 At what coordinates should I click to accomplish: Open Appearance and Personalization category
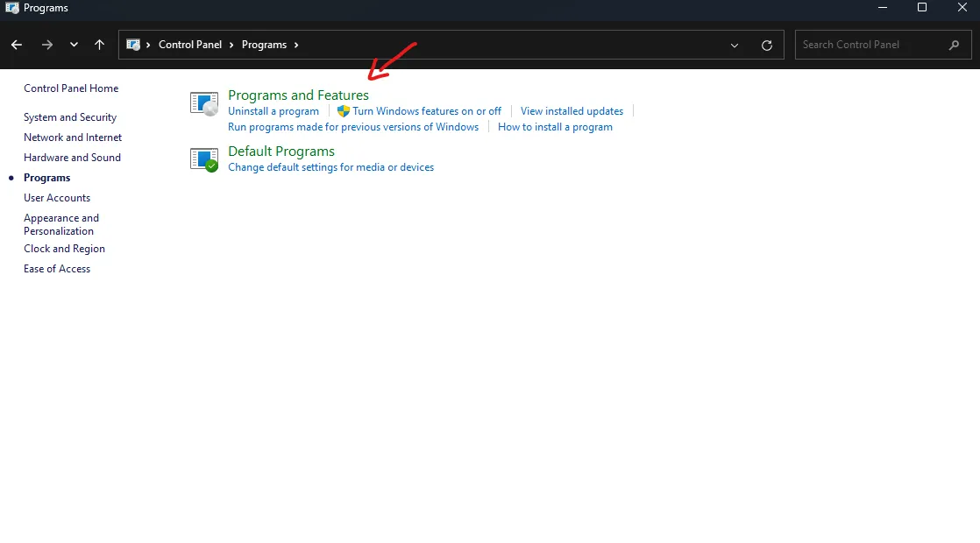pos(61,225)
